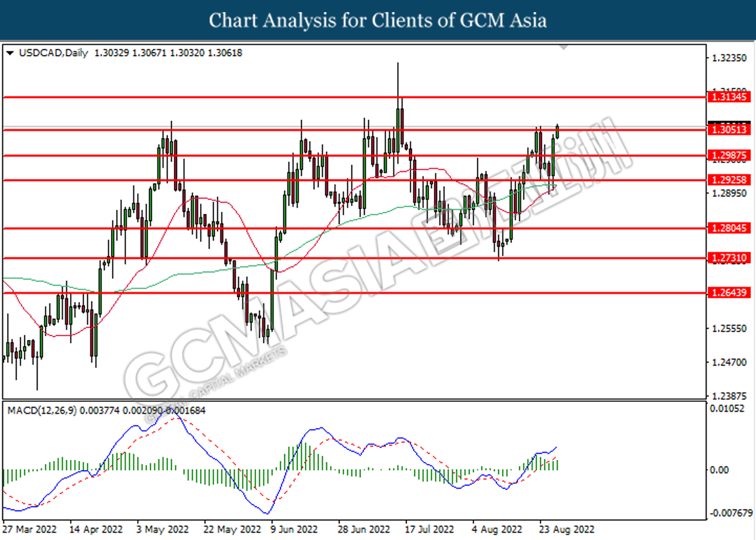
Task: Select the MACD(12,26,9) indicator label
Action: (42, 410)
